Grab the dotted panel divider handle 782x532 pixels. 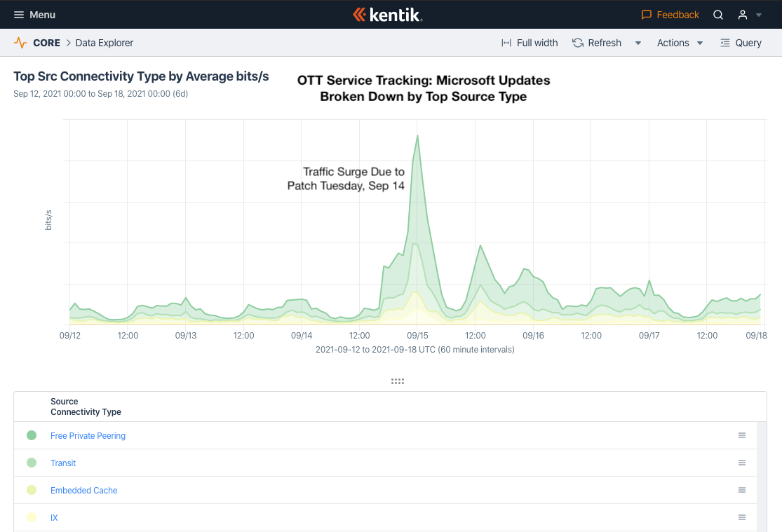[x=398, y=381]
